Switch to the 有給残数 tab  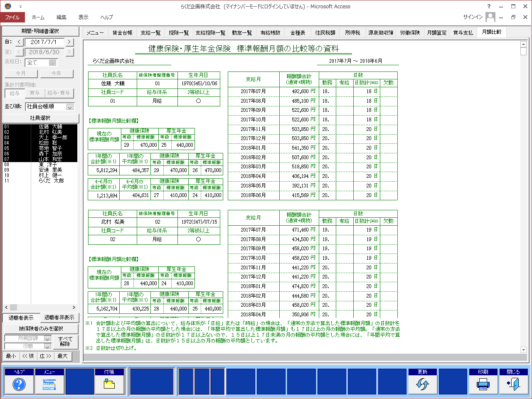click(270, 32)
